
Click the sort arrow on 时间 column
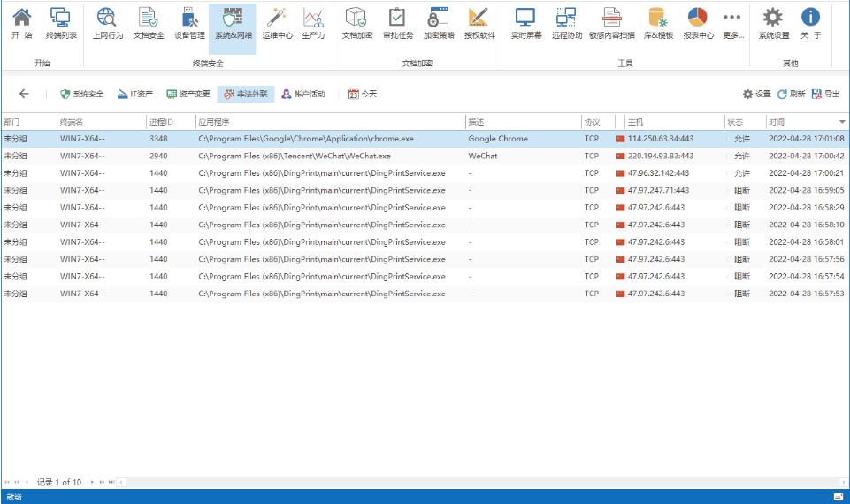[x=841, y=121]
